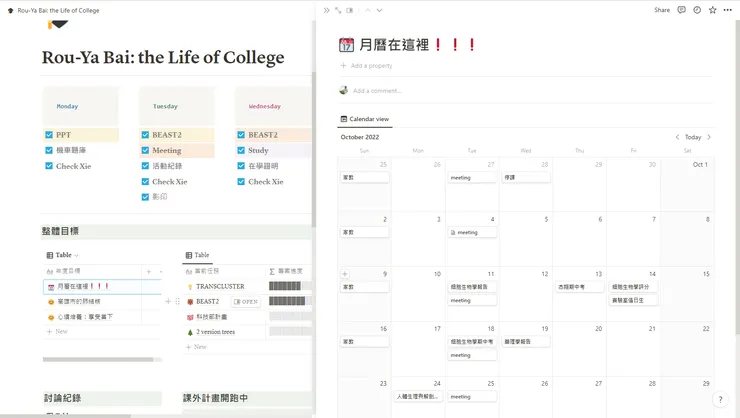View page updates clock icon

coord(697,10)
